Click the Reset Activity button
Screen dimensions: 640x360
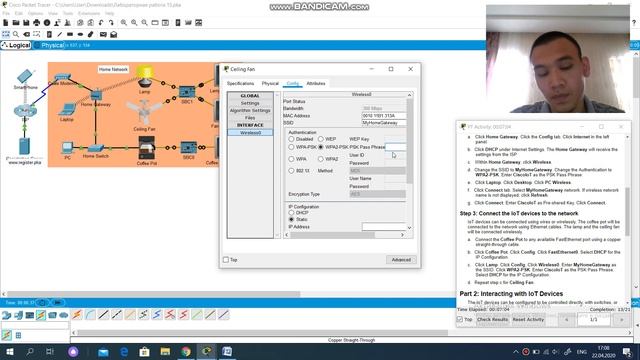tap(528, 320)
